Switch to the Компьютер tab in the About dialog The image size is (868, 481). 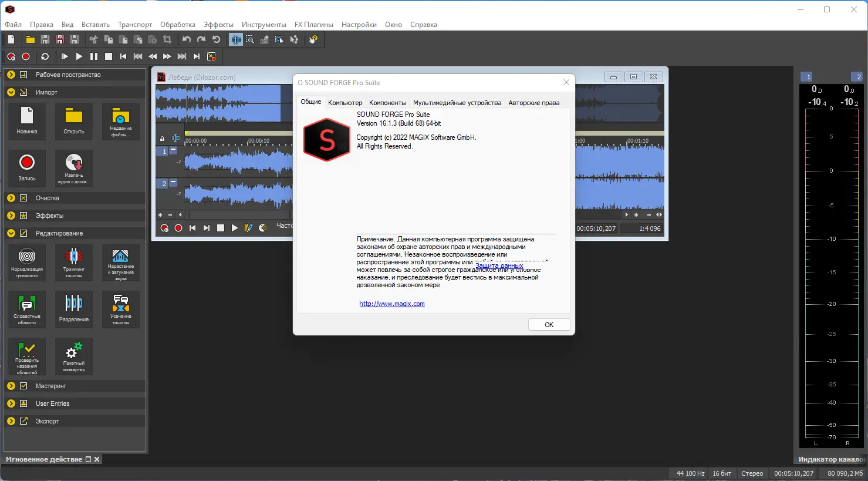[x=345, y=102]
